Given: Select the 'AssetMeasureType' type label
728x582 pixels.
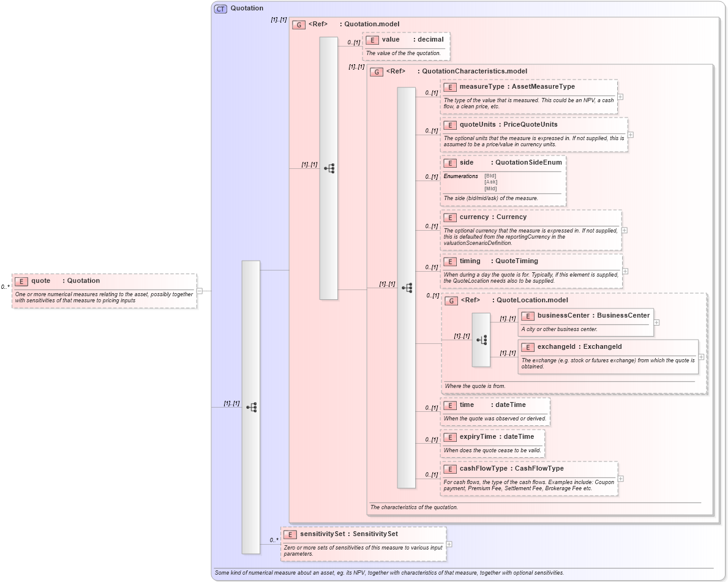Looking at the screenshot, I should [x=543, y=87].
